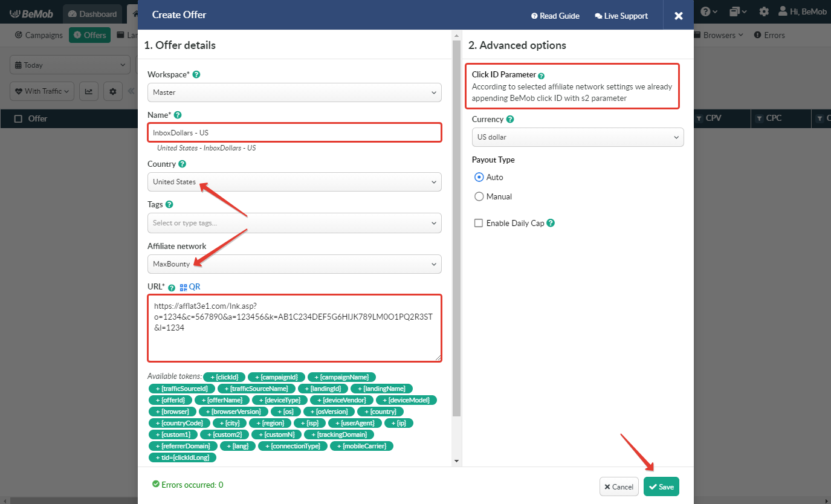Click the help icon next to Workspace
The height and width of the screenshot is (504, 831).
(196, 75)
